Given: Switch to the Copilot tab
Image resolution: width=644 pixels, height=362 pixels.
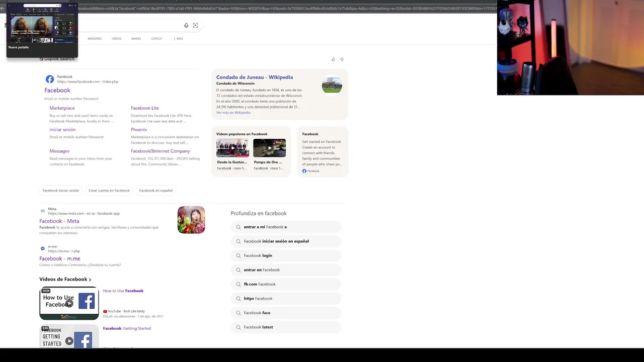Looking at the screenshot, I should click(x=157, y=39).
